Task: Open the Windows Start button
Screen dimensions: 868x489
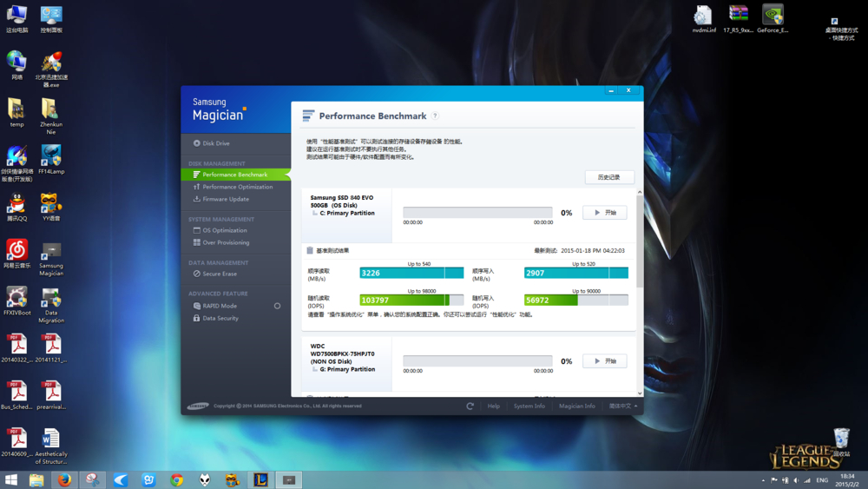Action: 11,480
